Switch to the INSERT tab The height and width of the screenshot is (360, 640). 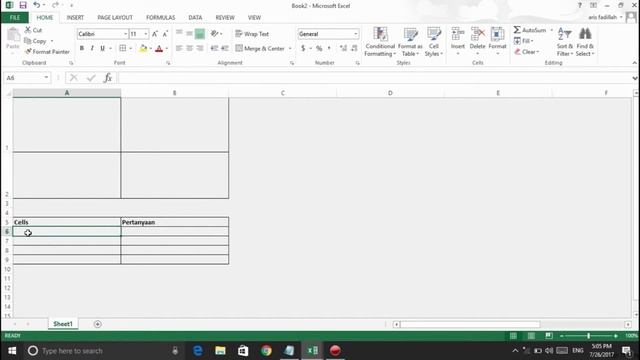pyautogui.click(x=75, y=18)
